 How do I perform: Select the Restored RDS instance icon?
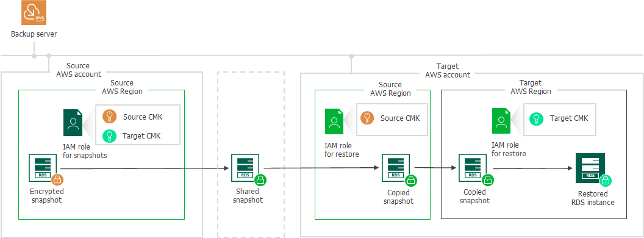tap(590, 168)
